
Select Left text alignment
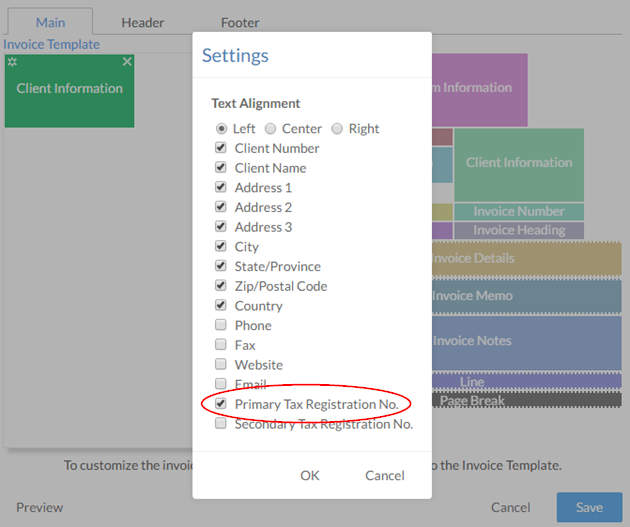tap(221, 129)
